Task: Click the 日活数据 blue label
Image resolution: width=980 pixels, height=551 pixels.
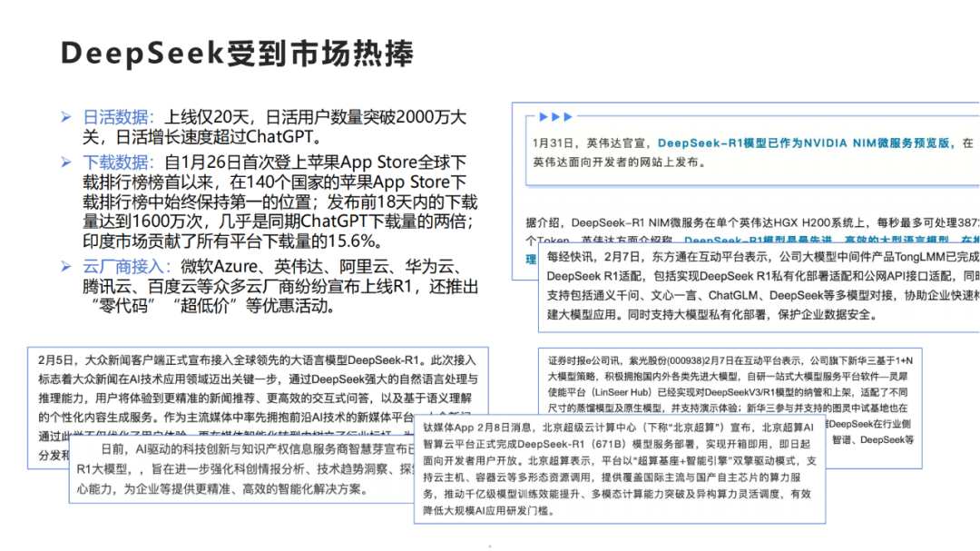Action: pos(113,116)
